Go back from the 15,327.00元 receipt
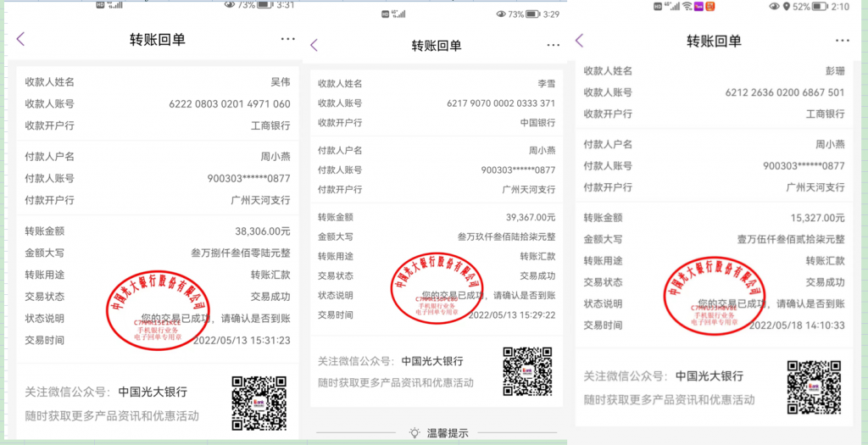868x445 pixels. 580,41
